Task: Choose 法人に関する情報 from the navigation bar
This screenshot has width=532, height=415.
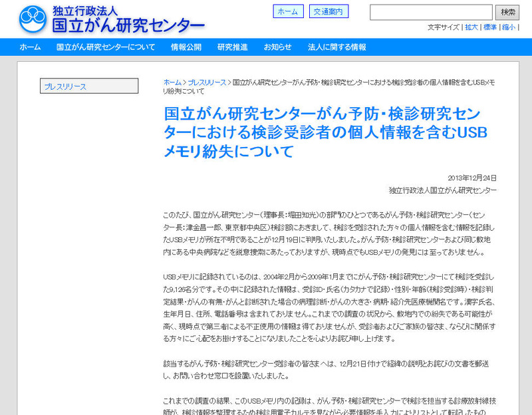Action: pyautogui.click(x=336, y=47)
